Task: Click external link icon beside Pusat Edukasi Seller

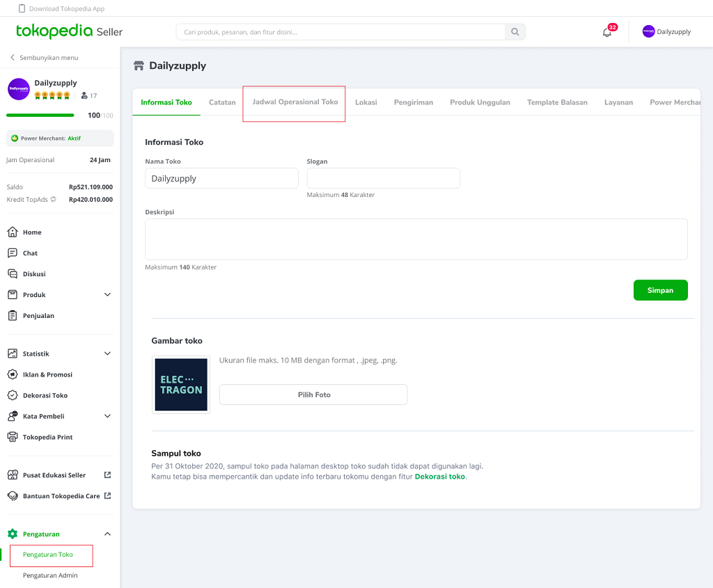Action: [x=107, y=475]
